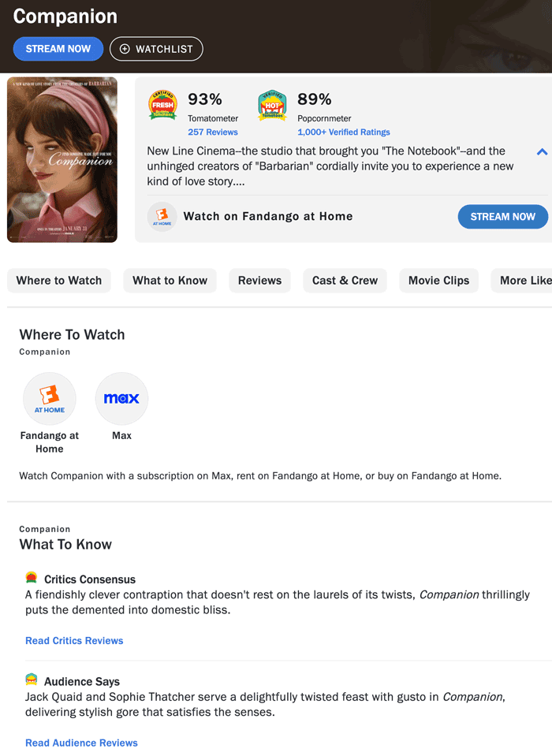Open the Reviews section tab
The height and width of the screenshot is (756, 552).
pos(260,281)
